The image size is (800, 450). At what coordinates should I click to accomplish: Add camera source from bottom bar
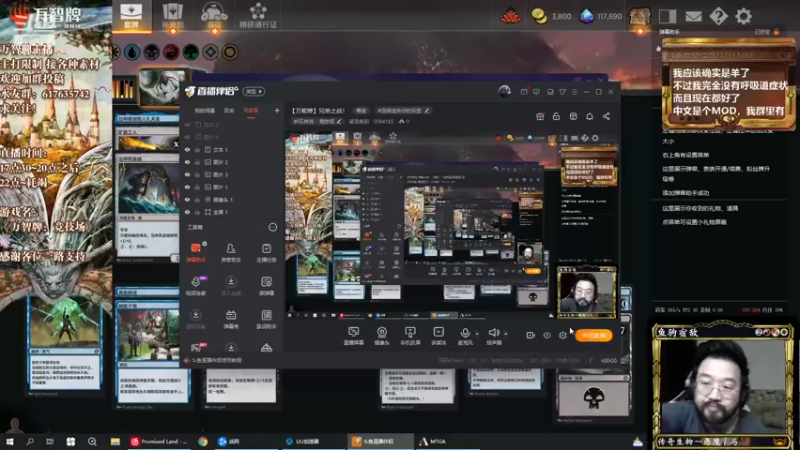coord(382,336)
